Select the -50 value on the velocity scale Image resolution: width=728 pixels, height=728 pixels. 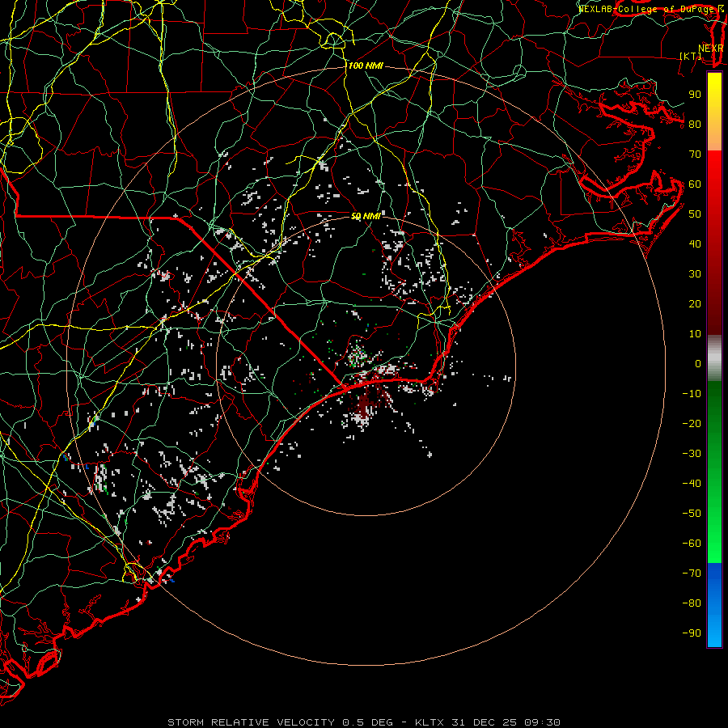pyautogui.click(x=692, y=514)
